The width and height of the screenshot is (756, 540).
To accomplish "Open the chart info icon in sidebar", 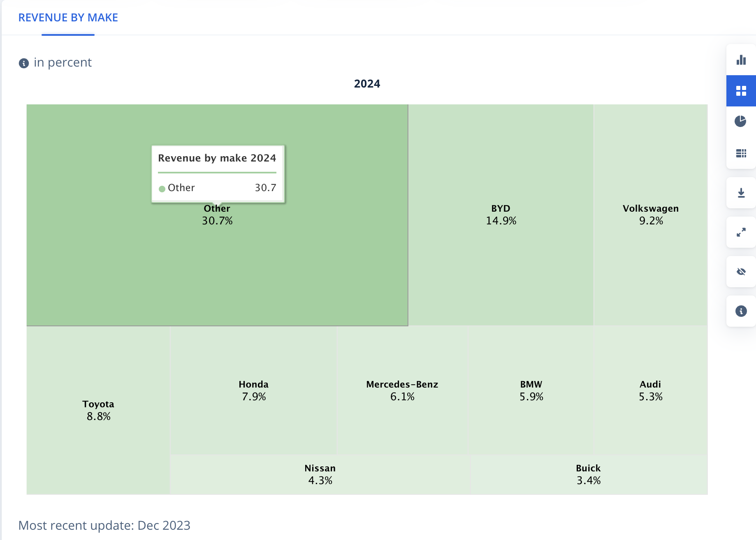I will 741,311.
